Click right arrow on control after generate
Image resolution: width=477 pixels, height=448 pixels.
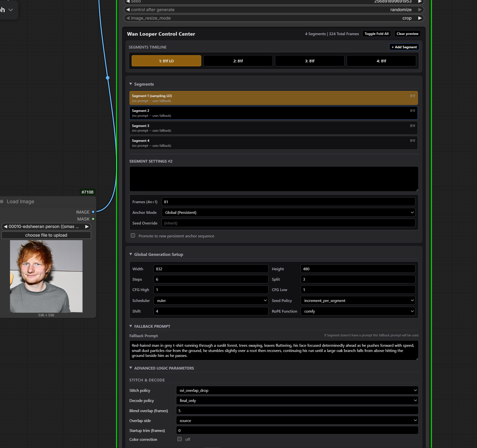click(420, 10)
